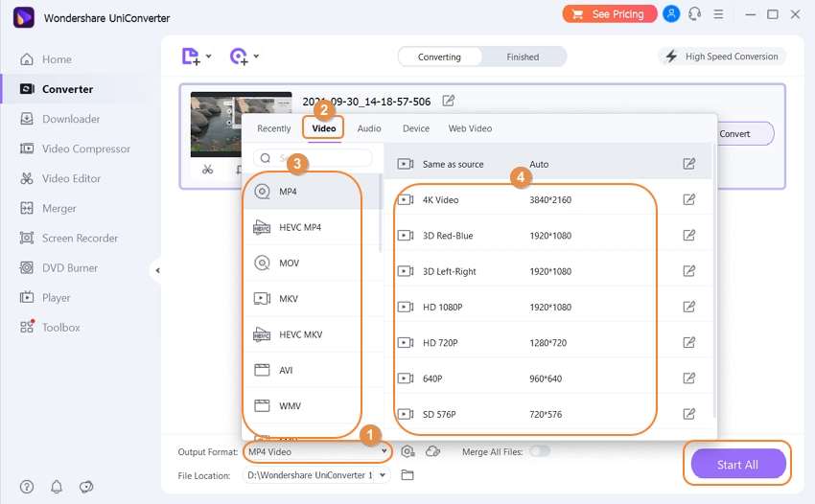Open the hamburger main menu
The image size is (815, 504).
(x=718, y=14)
